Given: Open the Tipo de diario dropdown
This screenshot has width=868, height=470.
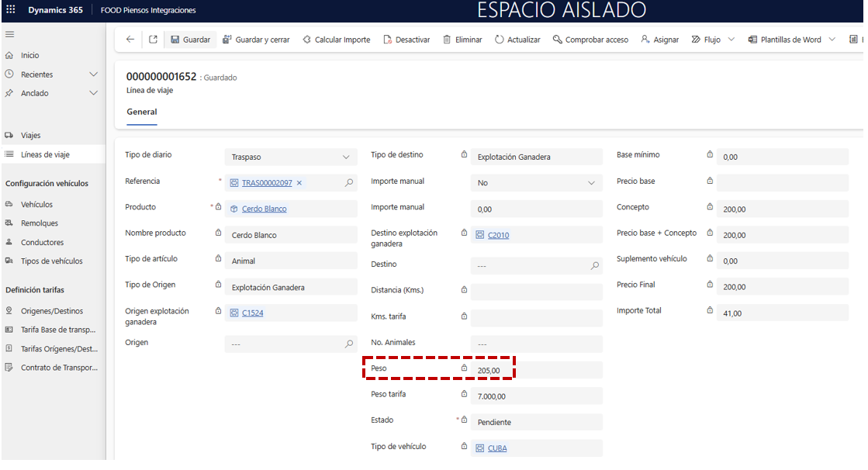Looking at the screenshot, I should tap(346, 157).
